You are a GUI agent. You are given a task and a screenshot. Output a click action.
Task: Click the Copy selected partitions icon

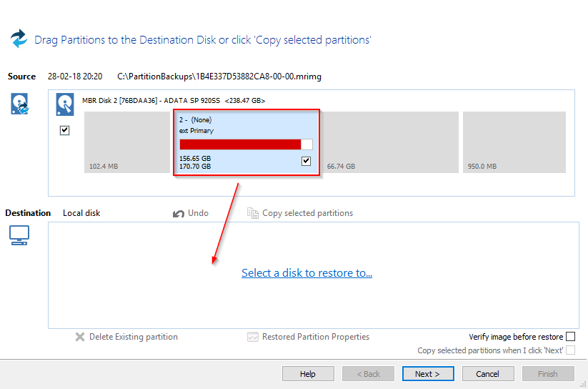pos(252,213)
